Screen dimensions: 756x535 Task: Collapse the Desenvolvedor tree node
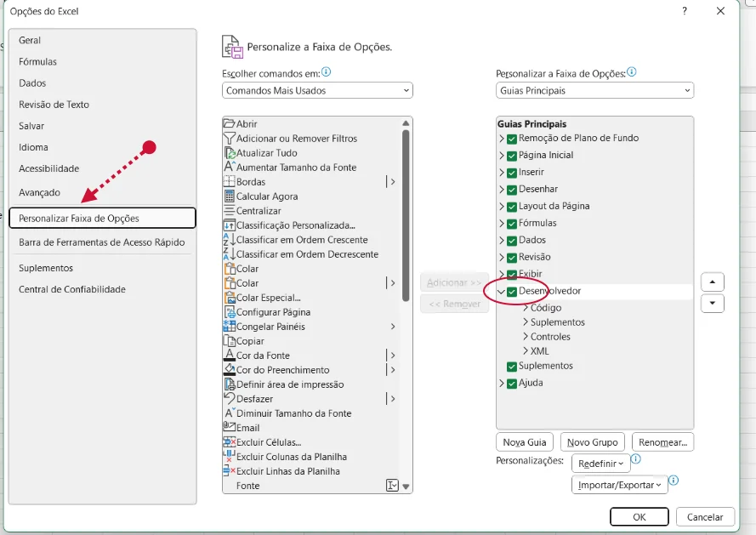(x=502, y=292)
